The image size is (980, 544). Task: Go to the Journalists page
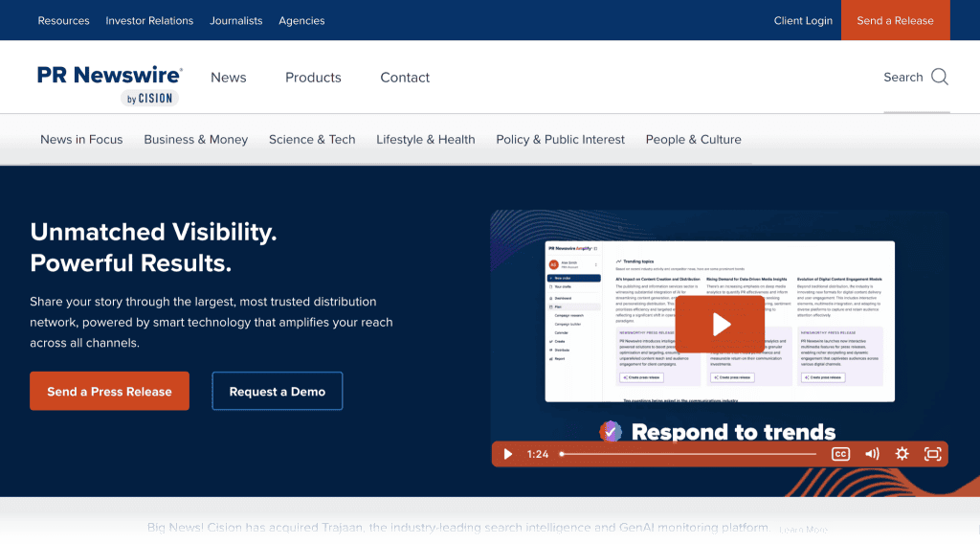click(236, 21)
